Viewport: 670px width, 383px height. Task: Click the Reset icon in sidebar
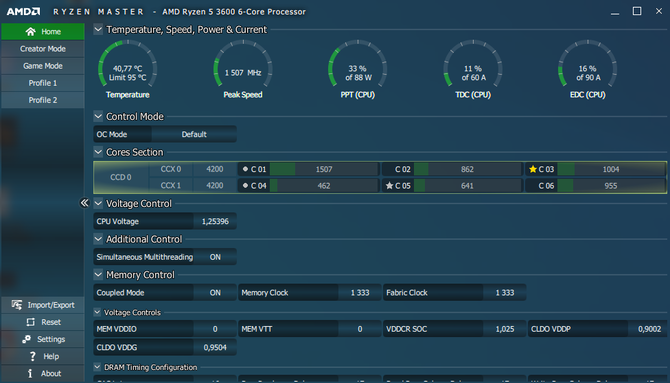30,322
